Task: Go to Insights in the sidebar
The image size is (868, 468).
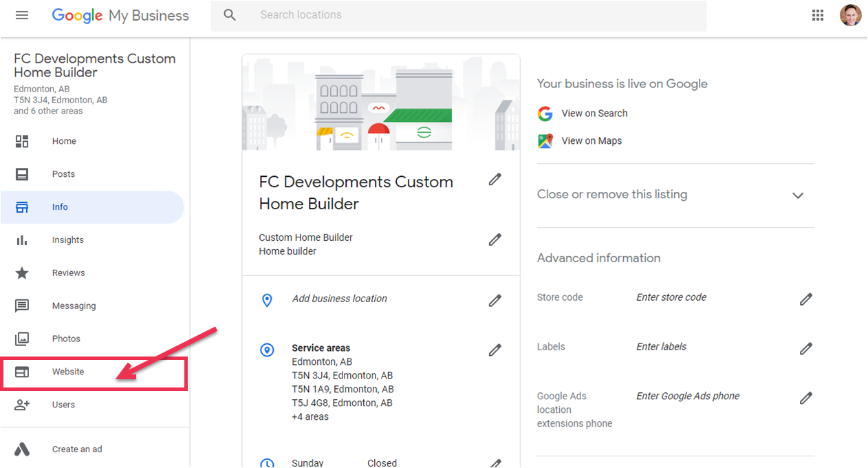Action: 67,240
